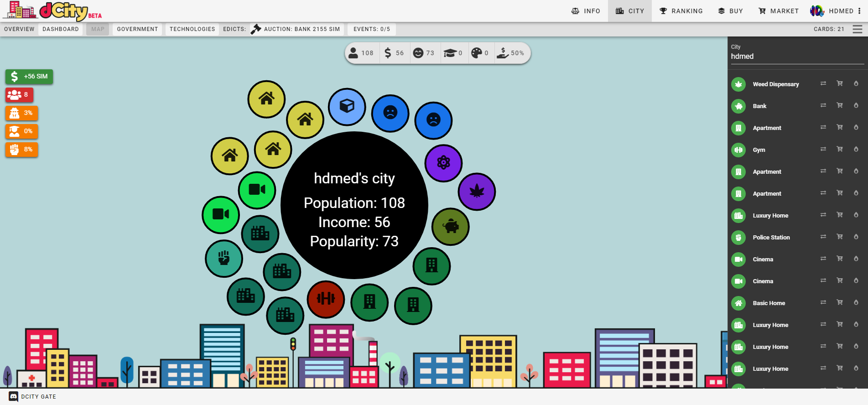
Task: Transfer the Police Station card
Action: tap(823, 237)
